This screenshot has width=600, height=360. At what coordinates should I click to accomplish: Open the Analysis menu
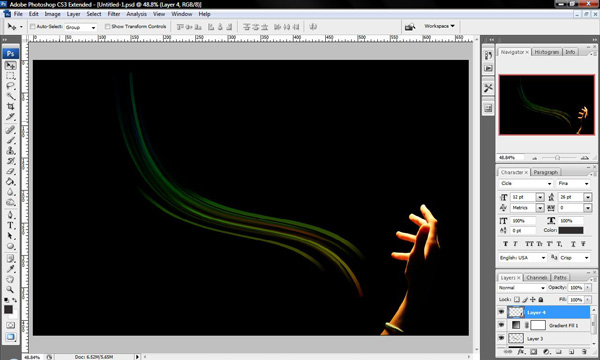[137, 14]
